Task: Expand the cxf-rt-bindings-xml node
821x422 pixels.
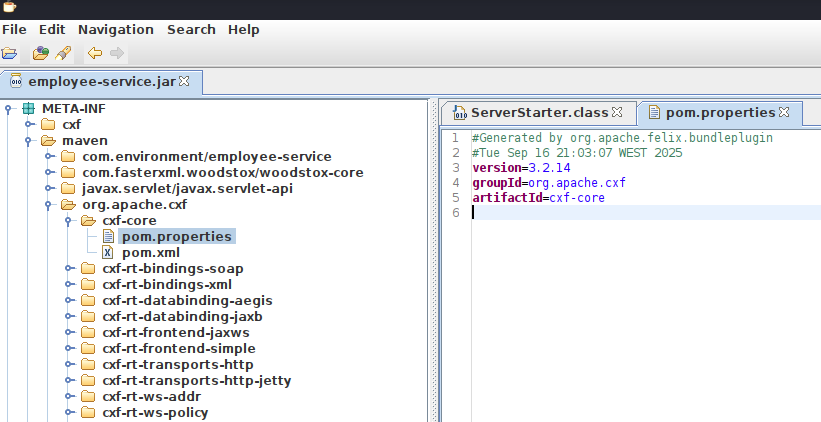Action: click(x=70, y=284)
